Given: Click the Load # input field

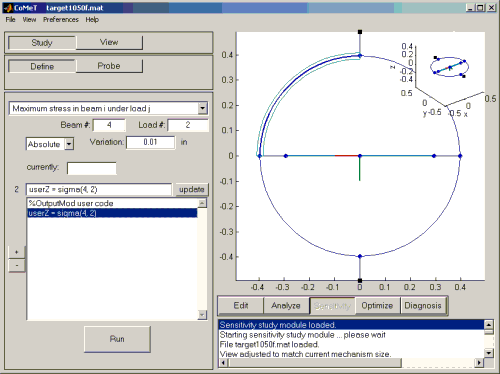Looking at the screenshot, I should pyautogui.click(x=188, y=125).
